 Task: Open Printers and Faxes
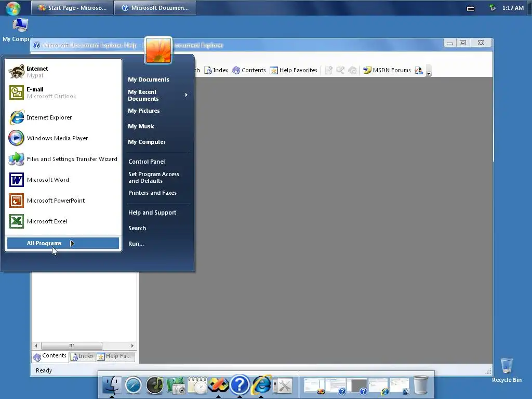tap(152, 193)
